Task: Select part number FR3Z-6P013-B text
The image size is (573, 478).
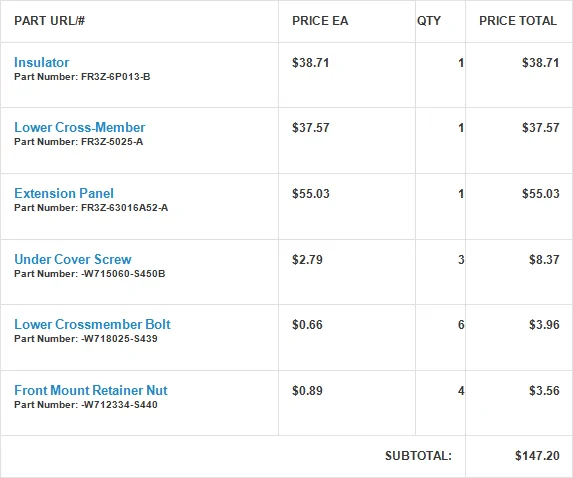Action: [115, 77]
